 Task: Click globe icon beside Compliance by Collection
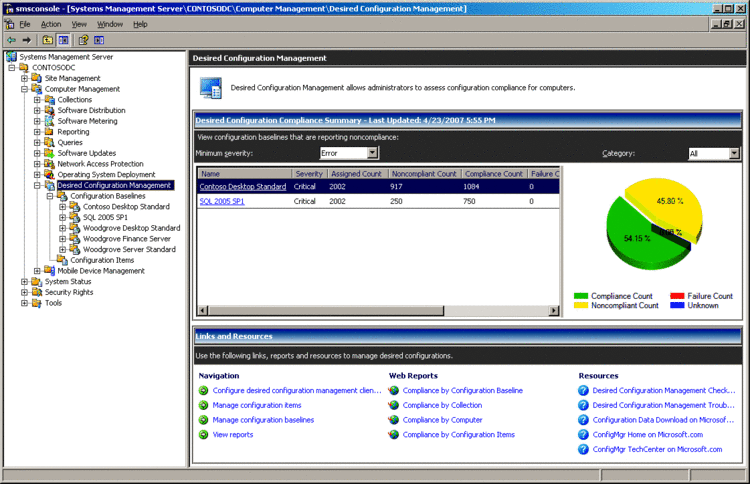pos(394,405)
